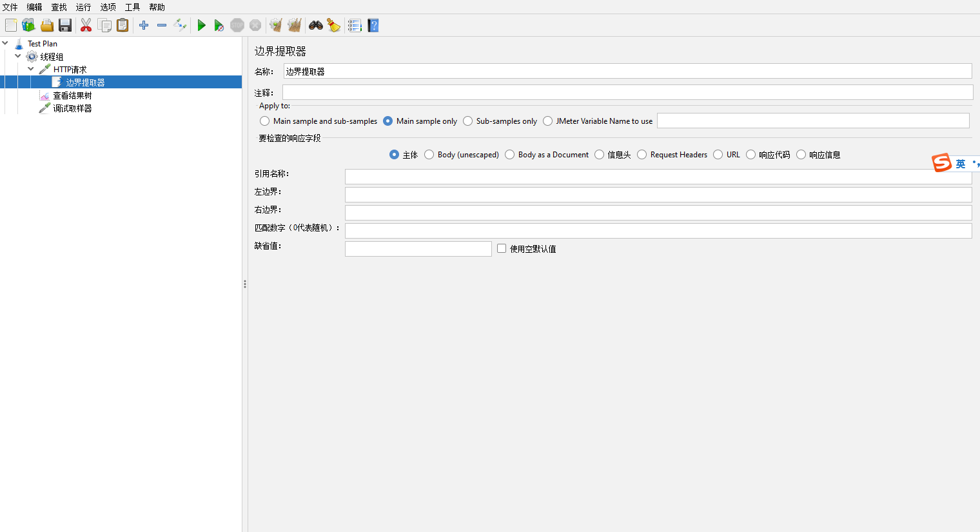980x532 pixels.
Task: Select Body as a Document radio
Action: [509, 155]
